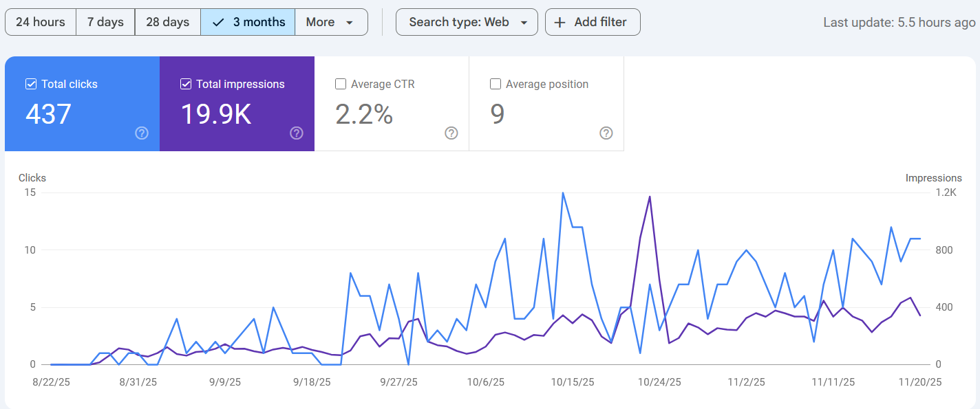Open the Average CTR help tooltip icon
Screen dimensions: 980x409
[x=451, y=133]
